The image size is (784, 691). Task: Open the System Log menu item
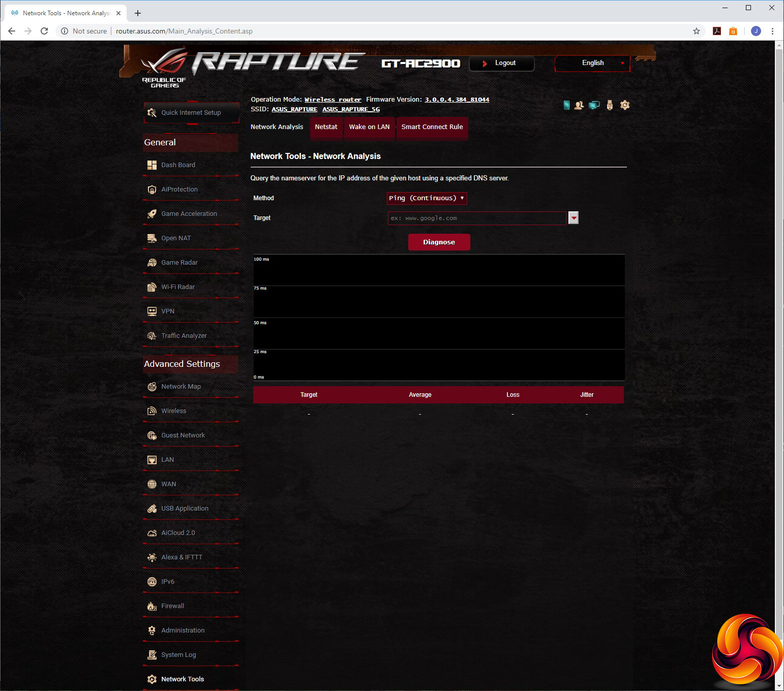178,655
